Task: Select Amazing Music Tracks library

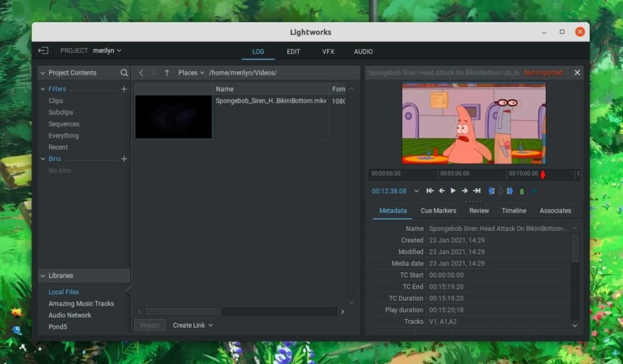Action: [x=81, y=304]
